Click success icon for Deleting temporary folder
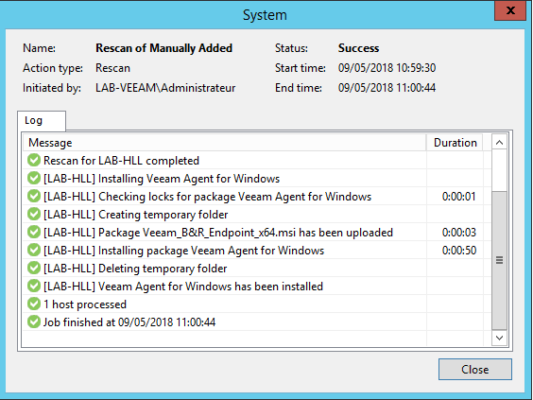The width and height of the screenshot is (533, 400). (34, 268)
